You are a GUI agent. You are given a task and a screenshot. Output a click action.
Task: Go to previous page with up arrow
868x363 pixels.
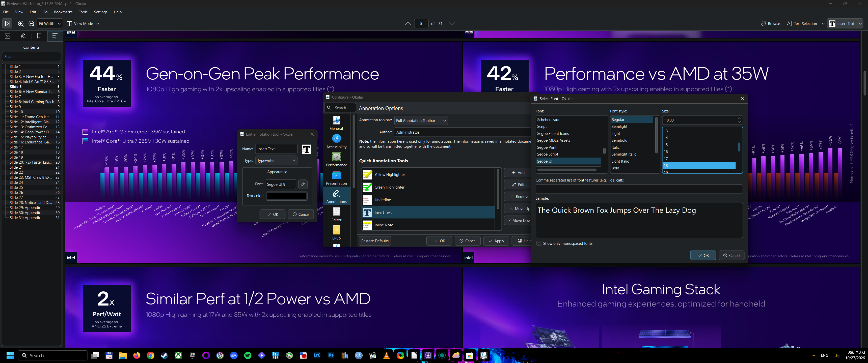pyautogui.click(x=408, y=24)
